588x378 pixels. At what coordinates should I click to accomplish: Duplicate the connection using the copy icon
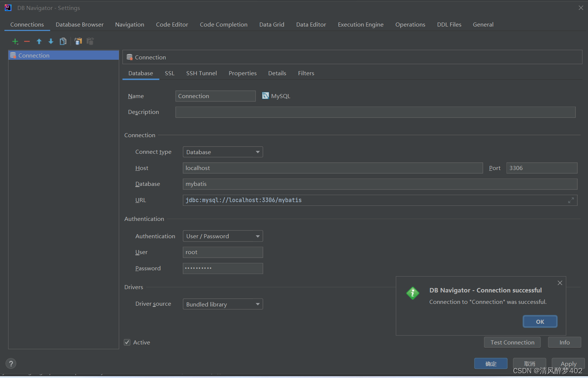tap(63, 41)
